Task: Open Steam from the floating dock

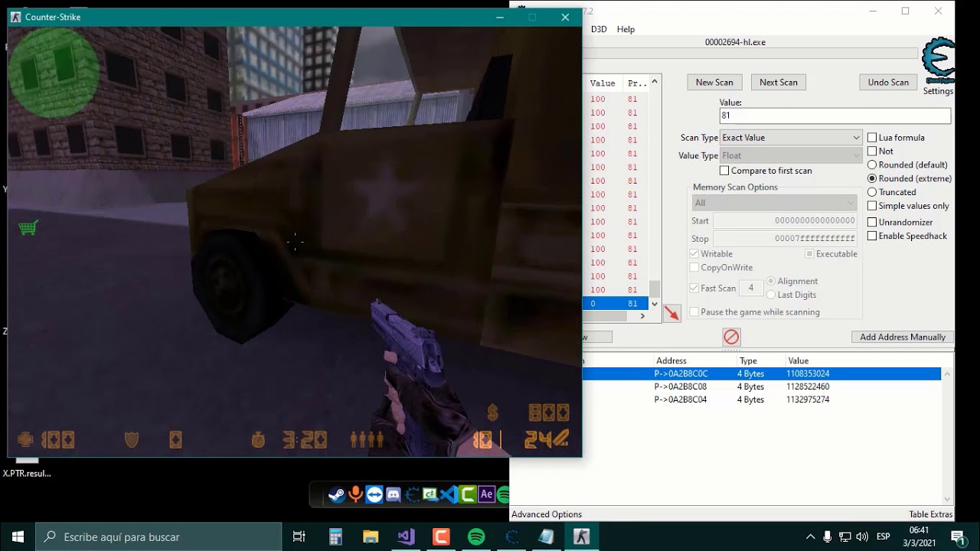Action: coord(336,494)
